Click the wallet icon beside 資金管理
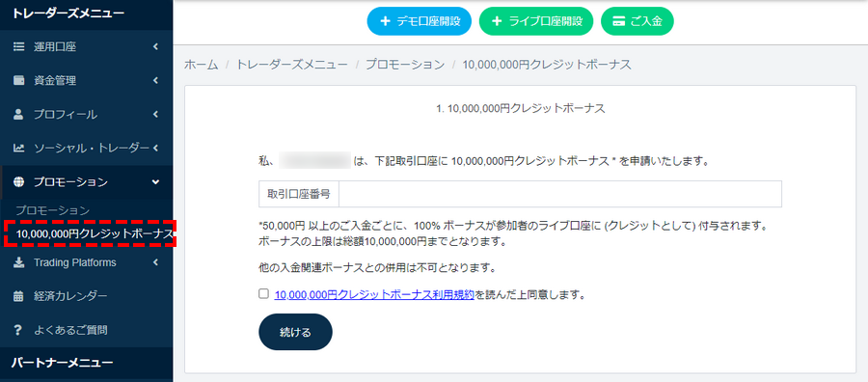Viewport: 868px width, 382px height. (18, 81)
